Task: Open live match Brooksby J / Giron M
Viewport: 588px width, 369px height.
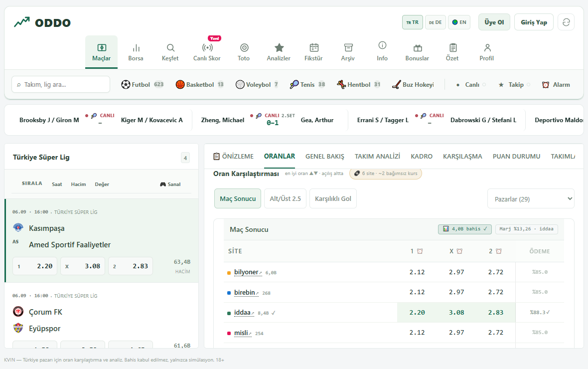Action: (x=101, y=120)
